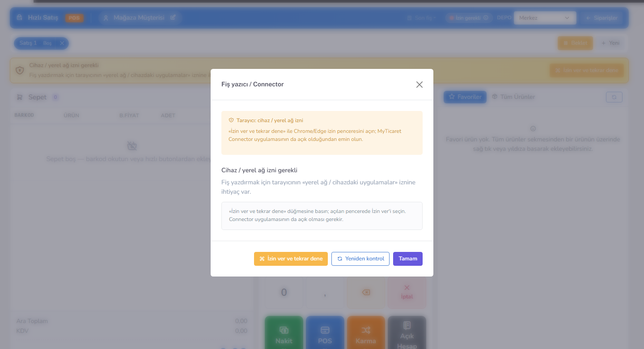Click refresh icon next to Tüm Ürünler

click(x=614, y=97)
